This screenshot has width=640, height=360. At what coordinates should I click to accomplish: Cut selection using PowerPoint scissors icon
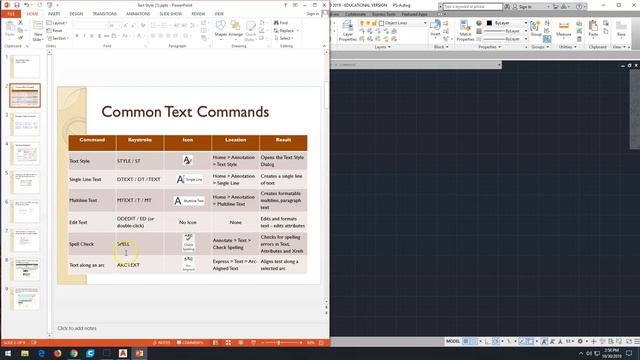point(20,23)
